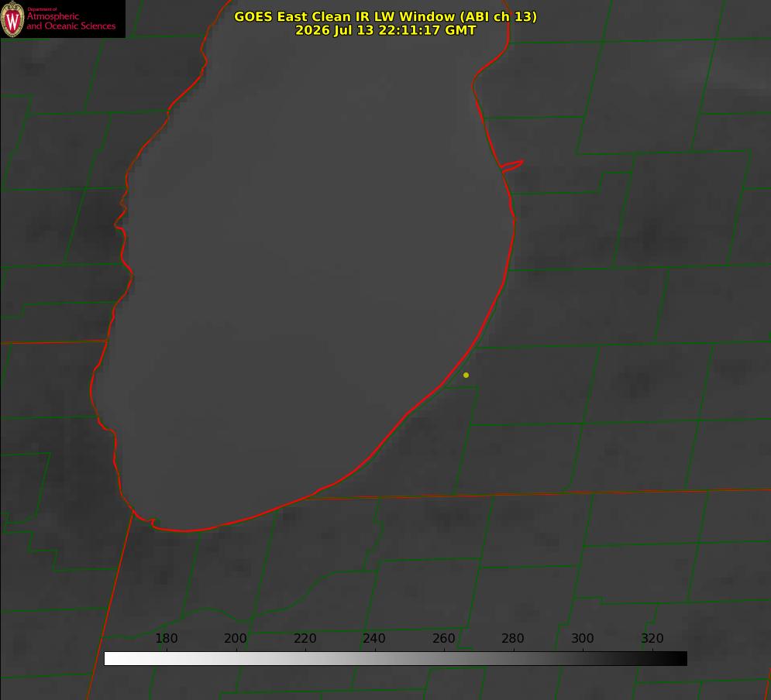Pick the white end of the colorbar
This screenshot has height=700, width=771.
(x=113, y=659)
